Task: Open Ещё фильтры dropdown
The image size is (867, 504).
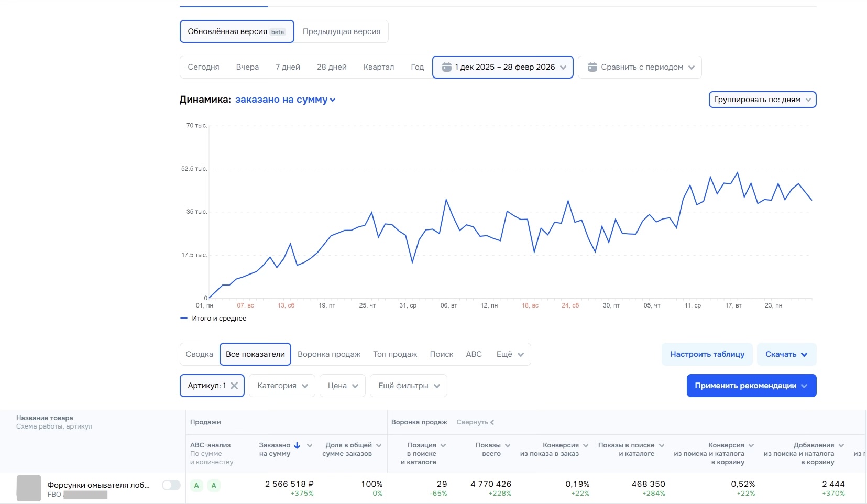Action: (409, 386)
